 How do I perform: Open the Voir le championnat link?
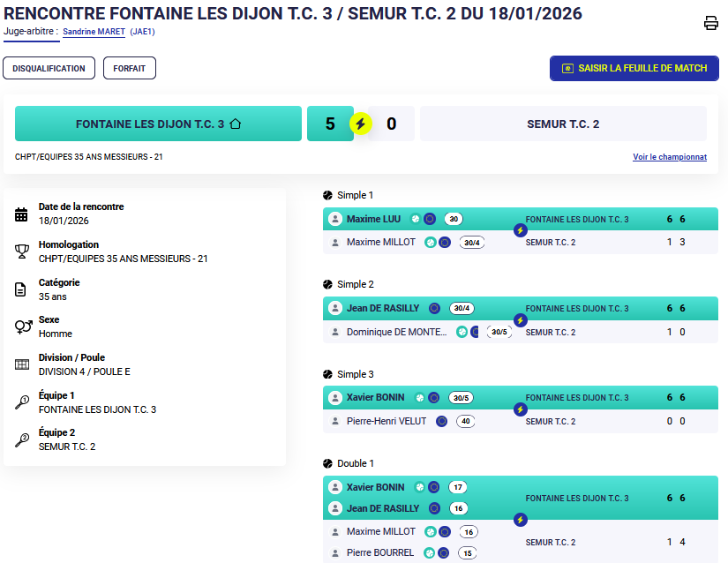pyautogui.click(x=669, y=157)
